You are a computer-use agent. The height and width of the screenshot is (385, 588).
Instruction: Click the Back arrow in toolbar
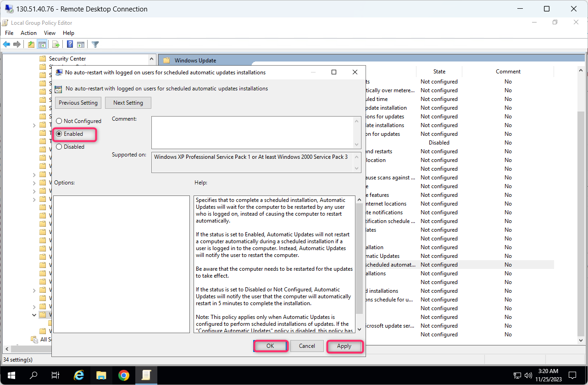(x=6, y=45)
